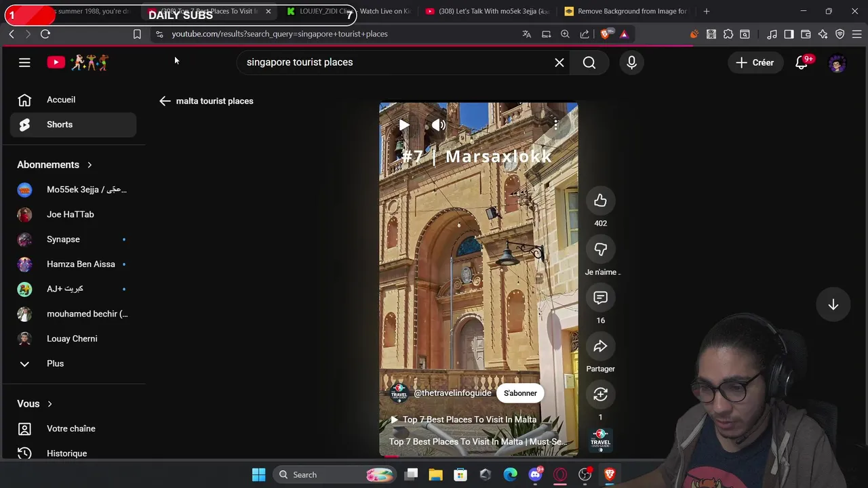868x488 pixels.
Task: Open Brave Shields lion icon
Action: click(606, 34)
